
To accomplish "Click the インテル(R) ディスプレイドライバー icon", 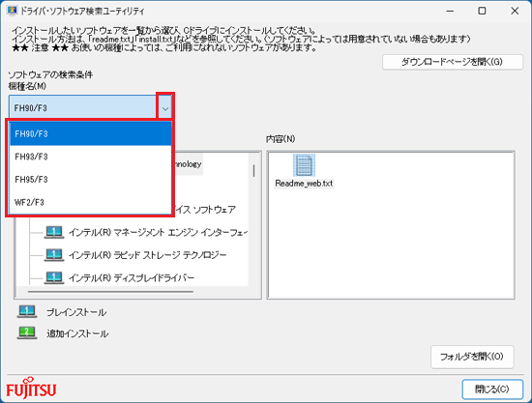I will (x=54, y=277).
